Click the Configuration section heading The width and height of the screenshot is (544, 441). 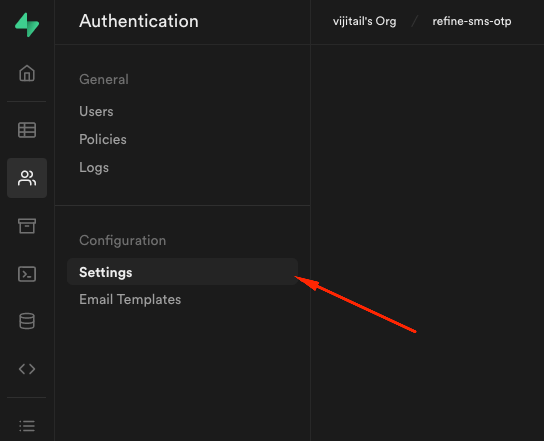tap(122, 240)
